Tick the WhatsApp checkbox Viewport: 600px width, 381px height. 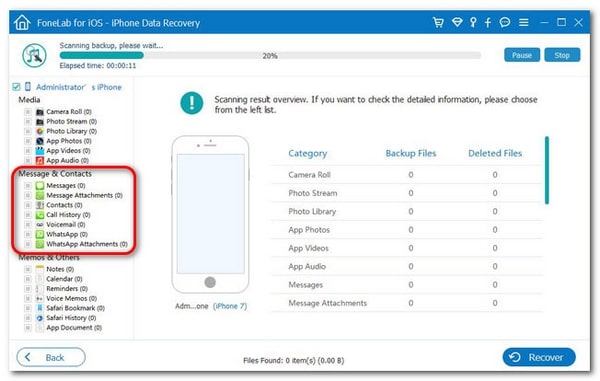[x=28, y=234]
